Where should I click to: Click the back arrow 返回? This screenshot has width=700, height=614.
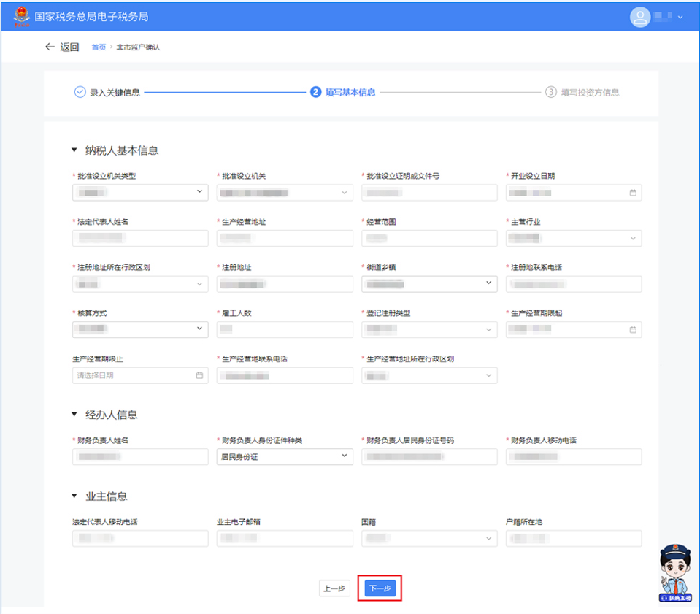pos(61,47)
